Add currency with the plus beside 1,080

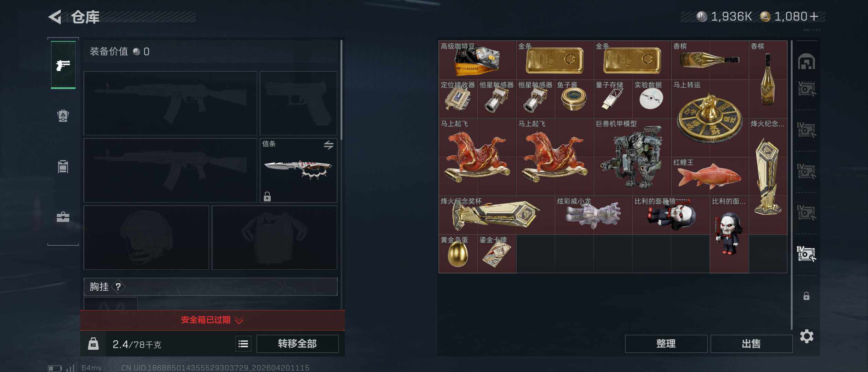814,17
